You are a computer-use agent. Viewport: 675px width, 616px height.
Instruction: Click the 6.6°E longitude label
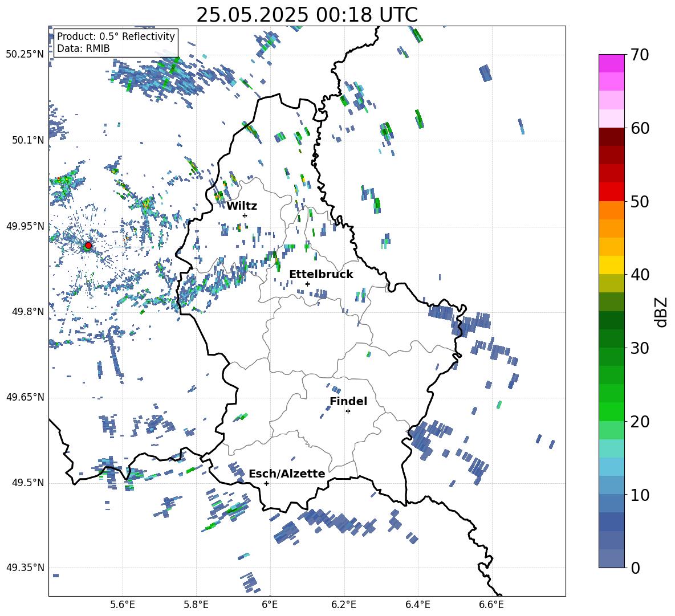491,605
